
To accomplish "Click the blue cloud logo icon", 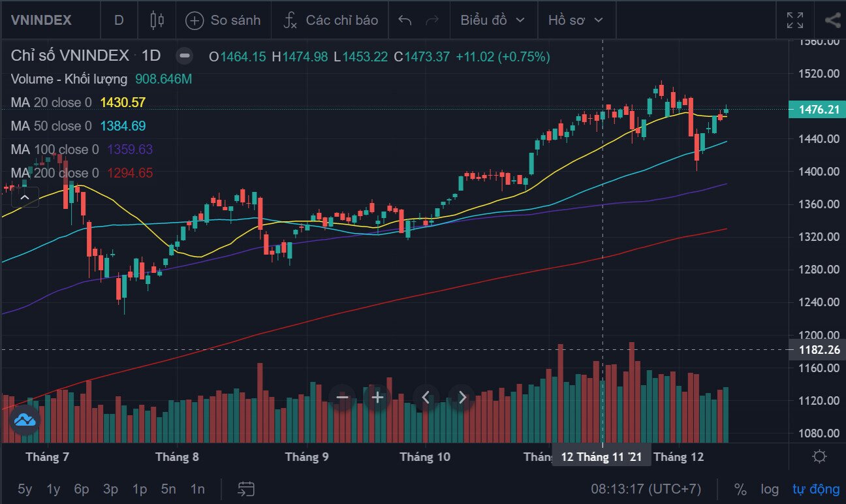I will 25,420.
